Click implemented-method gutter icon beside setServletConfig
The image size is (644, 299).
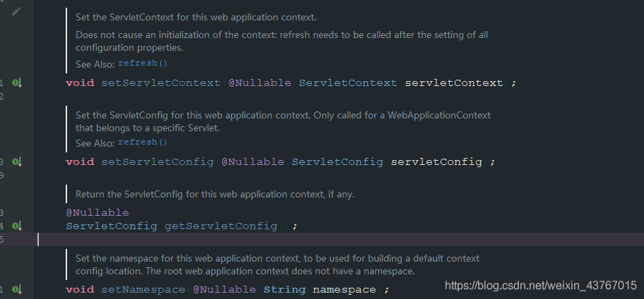tap(17, 162)
